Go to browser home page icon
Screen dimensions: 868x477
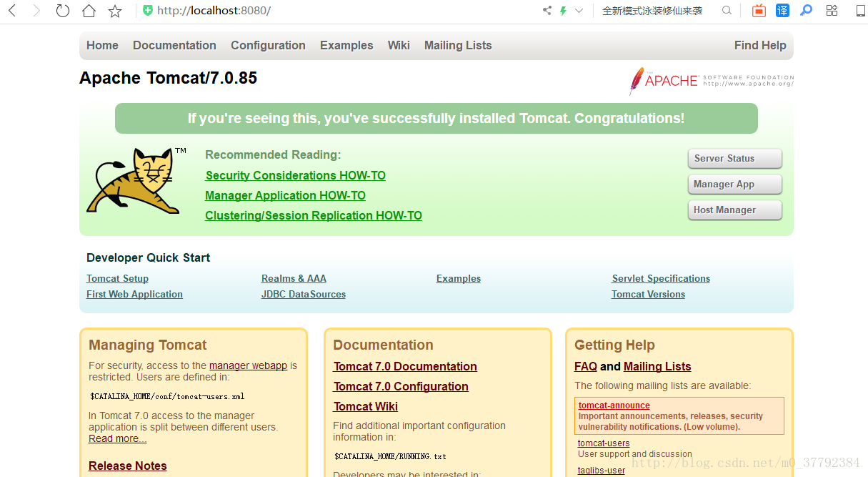coord(89,11)
